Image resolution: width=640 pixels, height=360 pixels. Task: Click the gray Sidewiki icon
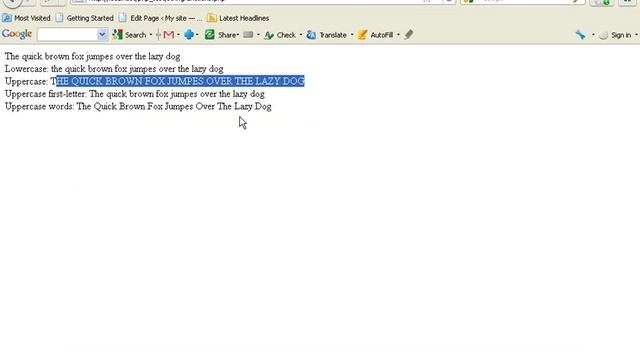(x=248, y=35)
